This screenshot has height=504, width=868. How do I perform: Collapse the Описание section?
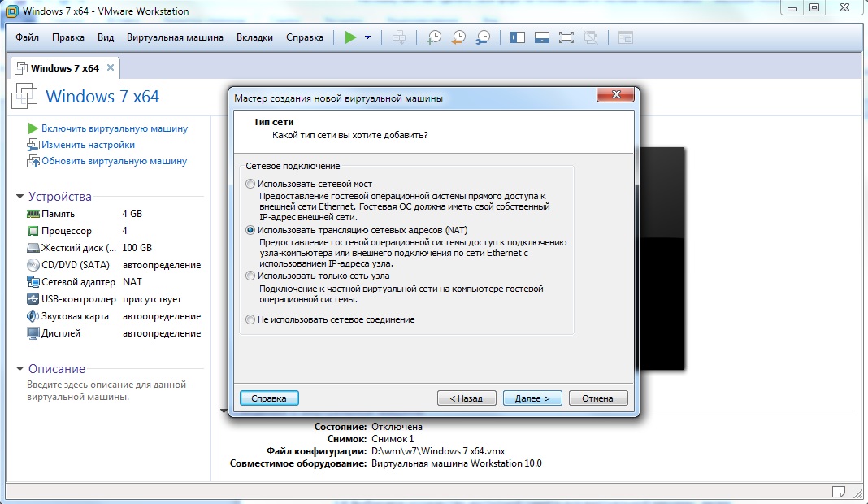click(x=20, y=368)
